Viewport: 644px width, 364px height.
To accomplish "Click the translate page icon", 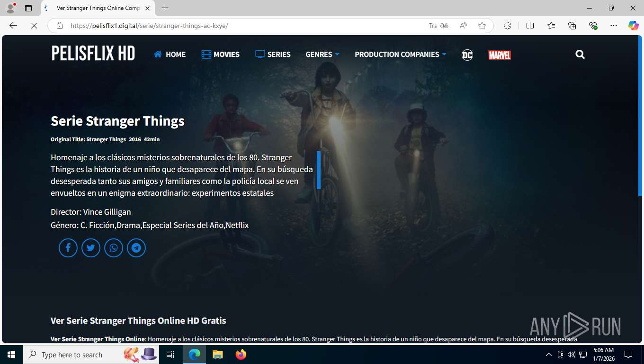I will pos(444,26).
